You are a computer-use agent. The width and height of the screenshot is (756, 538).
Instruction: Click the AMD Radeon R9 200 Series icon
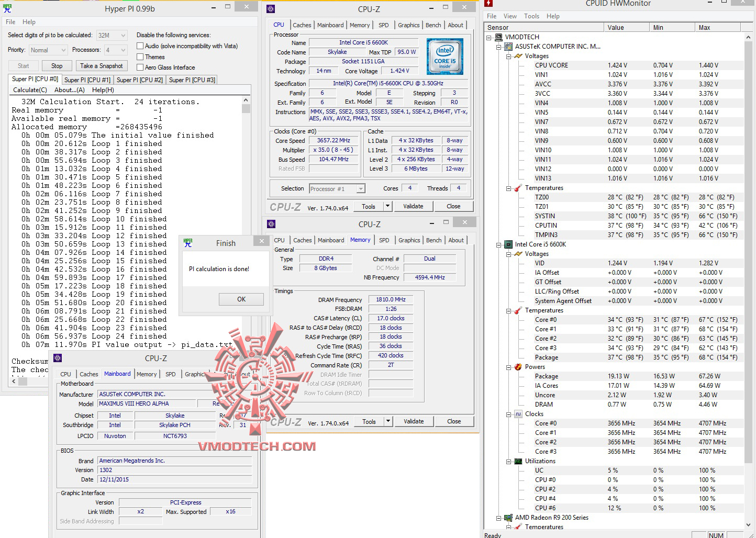coord(508,518)
